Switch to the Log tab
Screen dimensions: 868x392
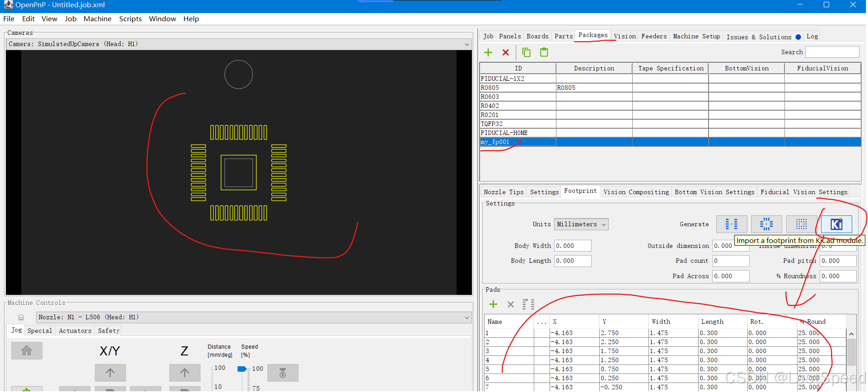812,36
